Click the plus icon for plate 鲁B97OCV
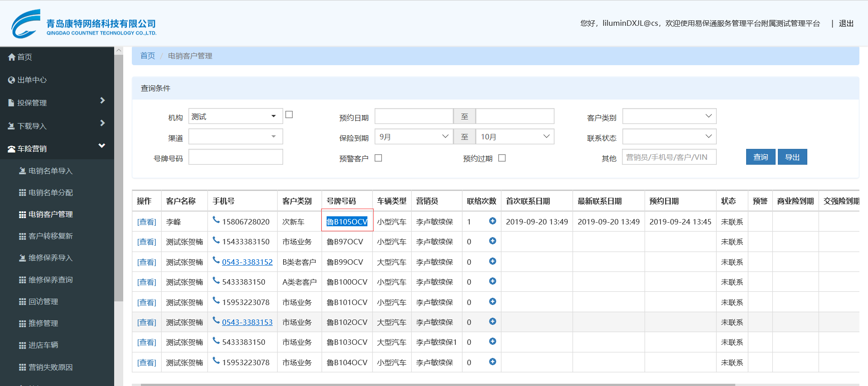 [x=492, y=241]
